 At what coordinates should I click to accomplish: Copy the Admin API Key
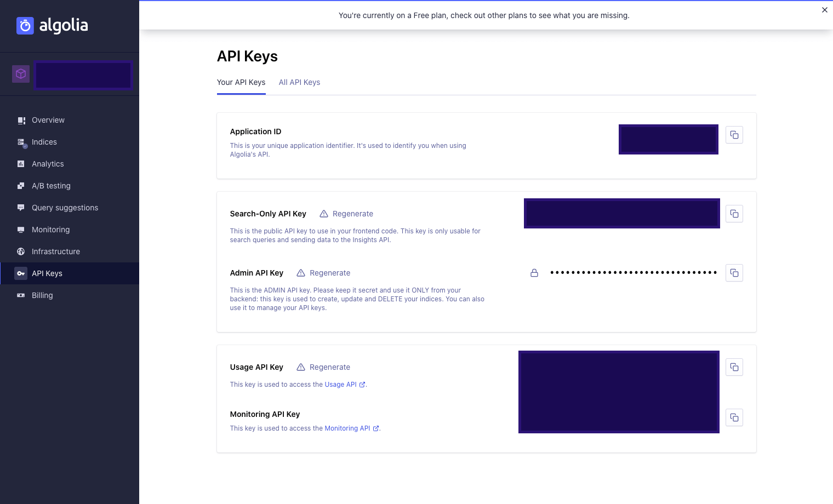(x=734, y=273)
